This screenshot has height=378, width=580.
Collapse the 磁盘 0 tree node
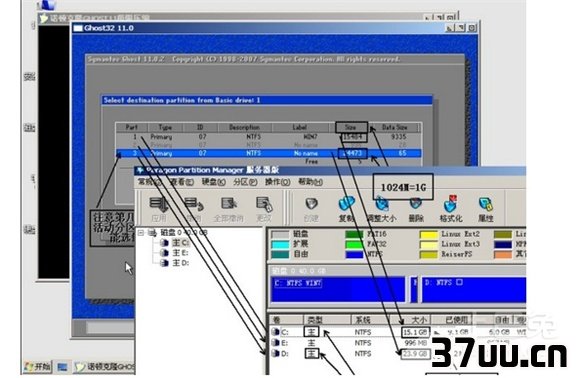(x=141, y=233)
